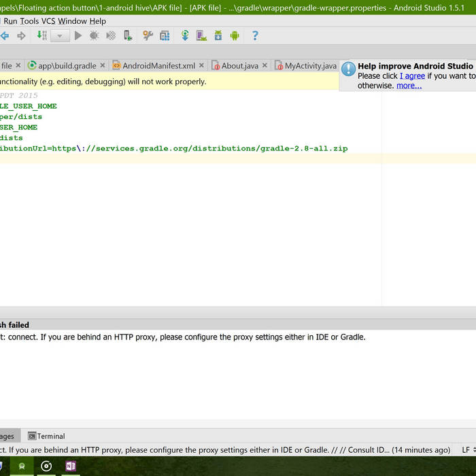Click the 'LE_USER_HOME' line in editor
The height and width of the screenshot is (476, 476).
pos(29,106)
